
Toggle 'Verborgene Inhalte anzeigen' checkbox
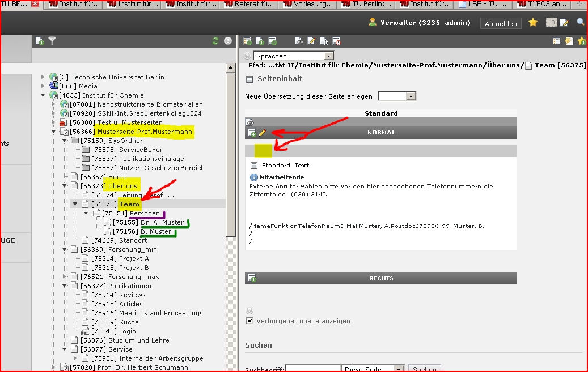(x=249, y=321)
